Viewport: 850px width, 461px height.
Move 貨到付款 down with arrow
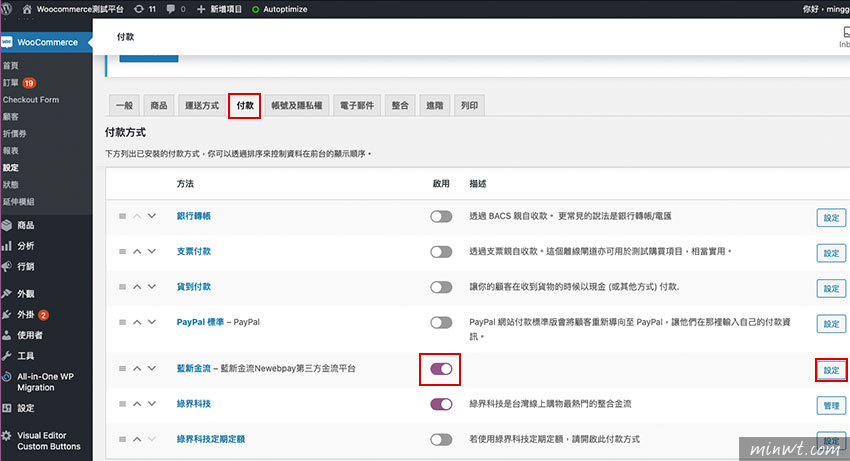[152, 287]
